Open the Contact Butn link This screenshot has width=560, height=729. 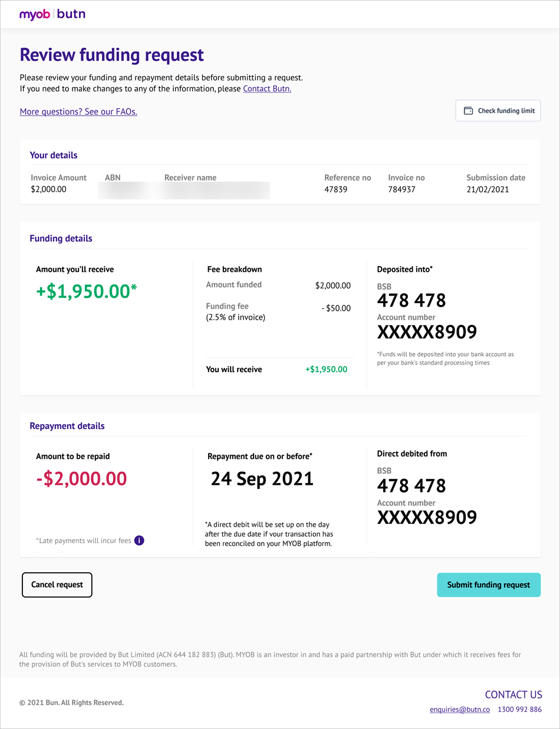point(267,88)
